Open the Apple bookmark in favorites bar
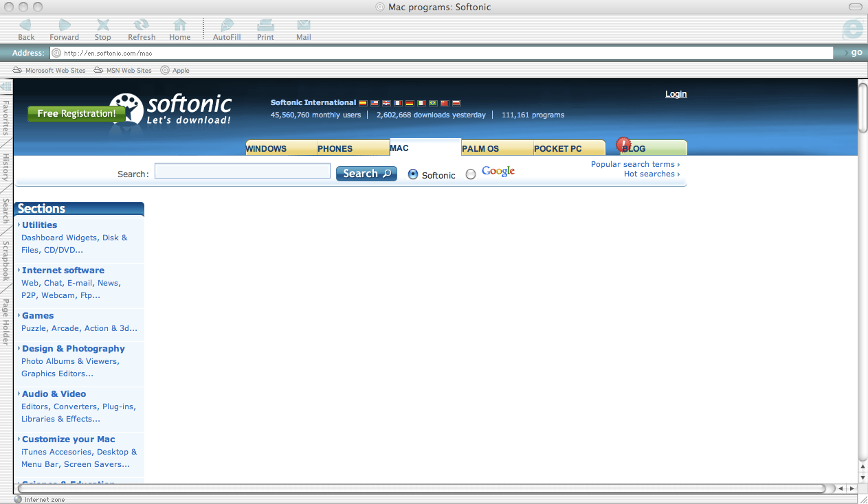Viewport: 868px width, 504px height. (175, 70)
